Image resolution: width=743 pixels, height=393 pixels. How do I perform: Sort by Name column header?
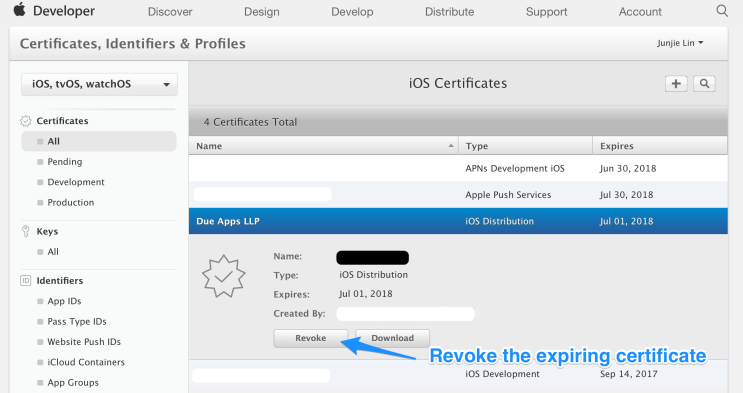click(x=324, y=146)
